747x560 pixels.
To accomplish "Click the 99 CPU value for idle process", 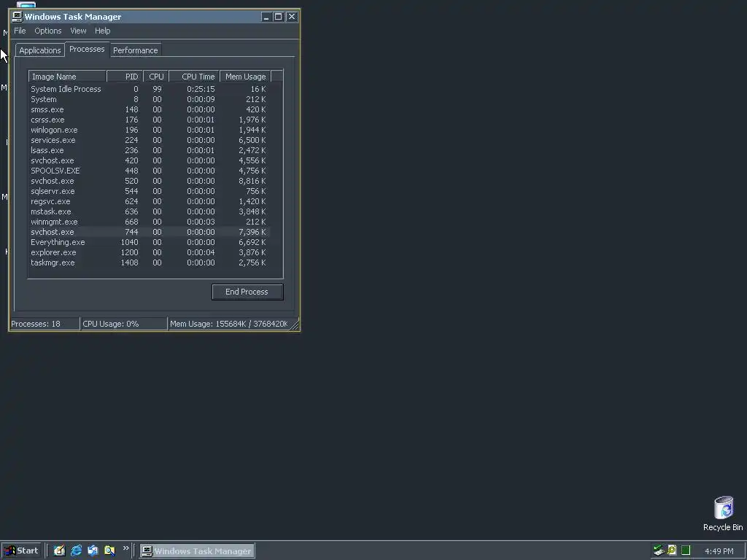I will pos(158,89).
